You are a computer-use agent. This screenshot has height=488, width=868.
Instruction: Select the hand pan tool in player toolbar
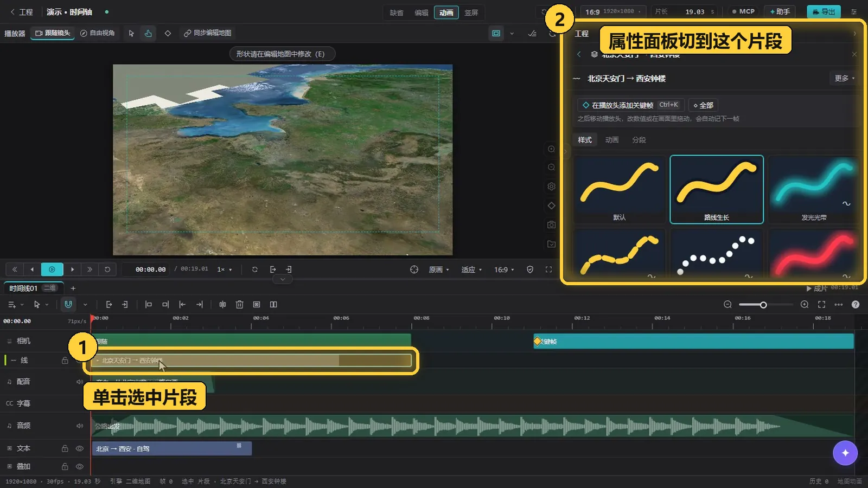148,34
